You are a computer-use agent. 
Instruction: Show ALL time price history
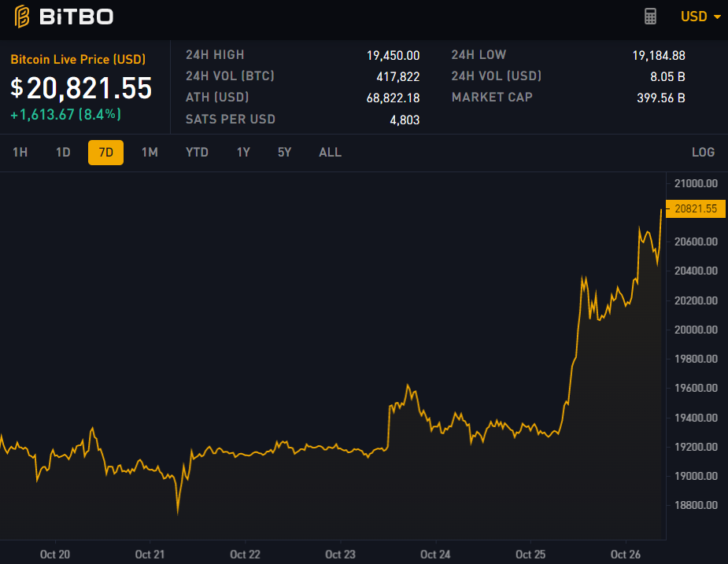(x=330, y=153)
